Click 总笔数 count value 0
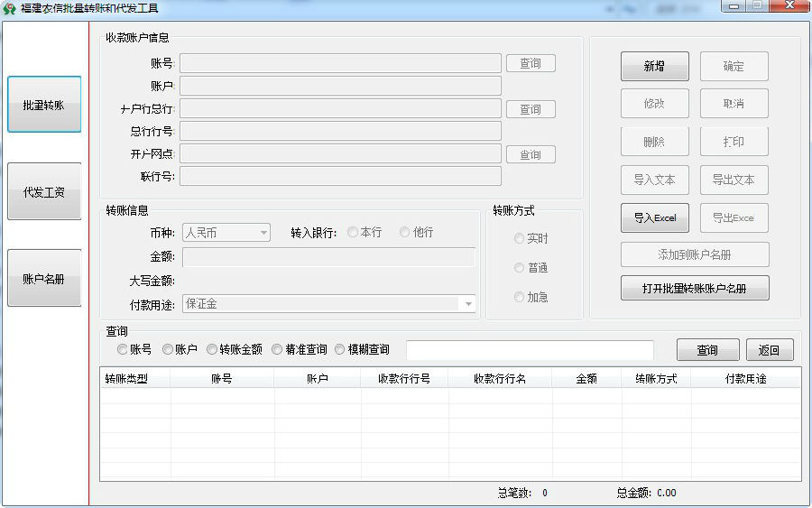 545,493
